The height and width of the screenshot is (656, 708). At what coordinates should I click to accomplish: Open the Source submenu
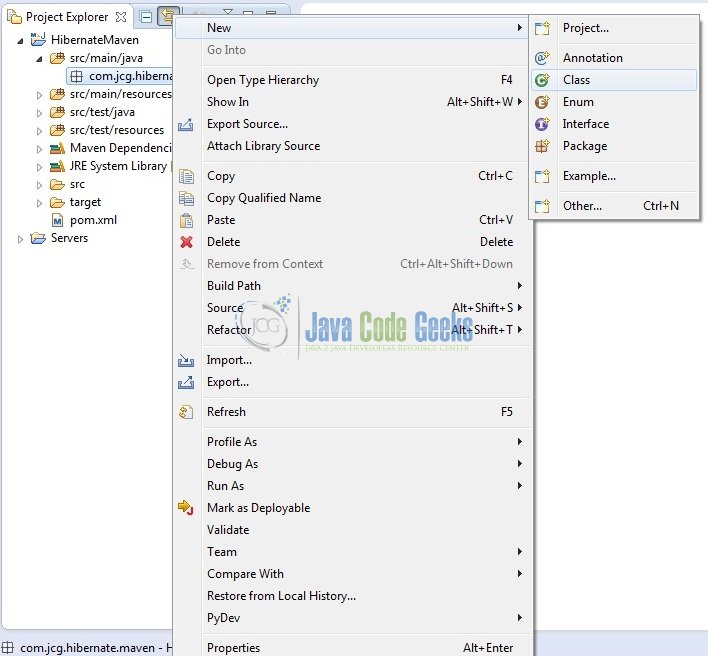(x=351, y=308)
